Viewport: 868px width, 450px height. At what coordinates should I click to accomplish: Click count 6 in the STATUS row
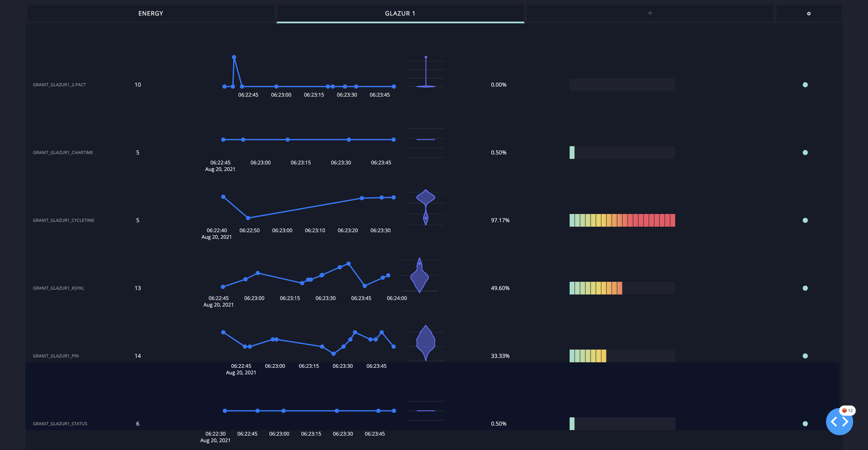pos(138,423)
